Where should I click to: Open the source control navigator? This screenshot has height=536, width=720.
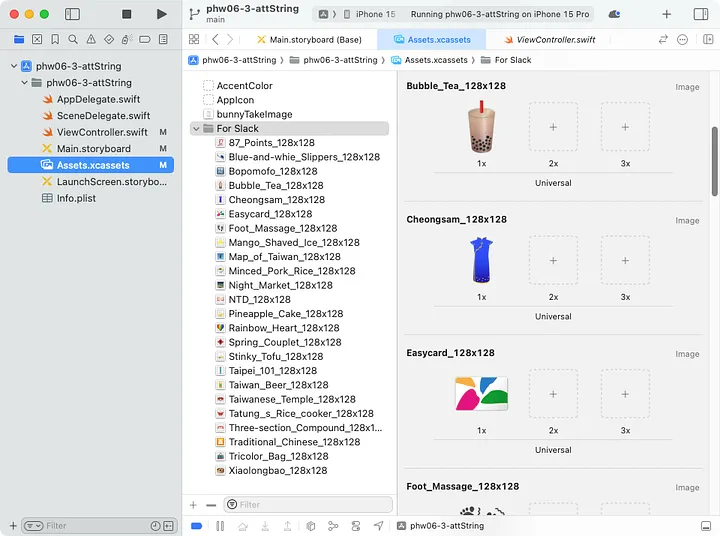tap(37, 39)
